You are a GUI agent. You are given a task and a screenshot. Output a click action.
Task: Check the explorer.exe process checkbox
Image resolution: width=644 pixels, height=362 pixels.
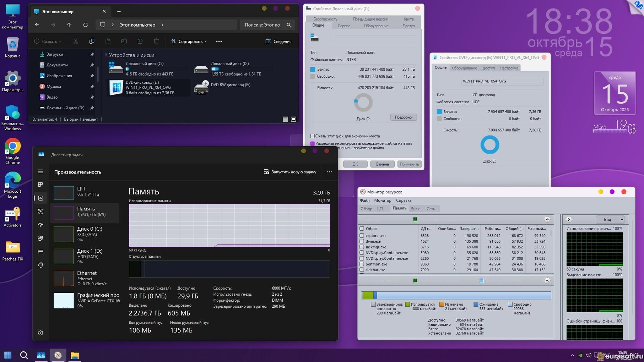(362, 236)
